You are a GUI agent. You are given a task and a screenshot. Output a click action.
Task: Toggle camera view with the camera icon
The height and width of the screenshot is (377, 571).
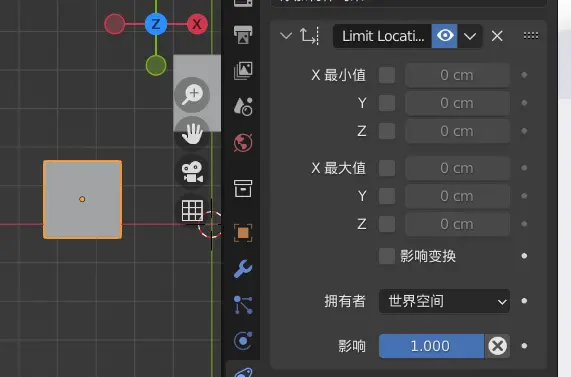click(x=192, y=172)
